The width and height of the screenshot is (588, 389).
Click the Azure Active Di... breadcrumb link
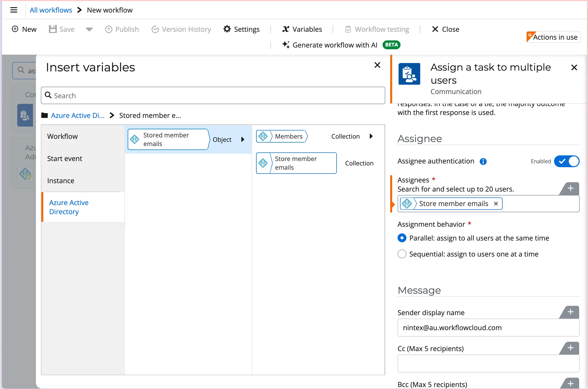77,115
